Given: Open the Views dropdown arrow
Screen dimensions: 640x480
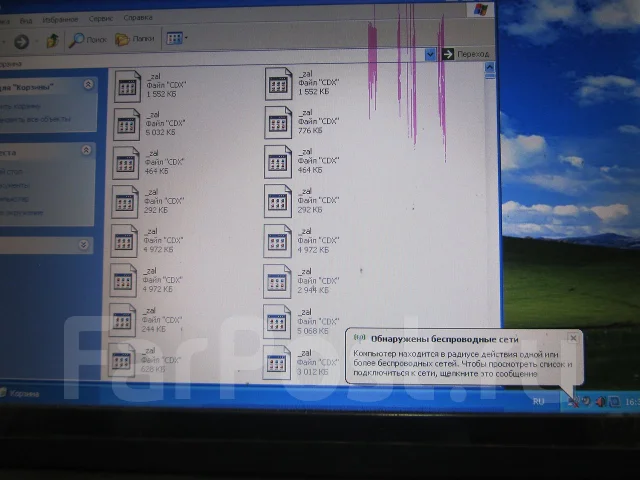Looking at the screenshot, I should [187, 38].
